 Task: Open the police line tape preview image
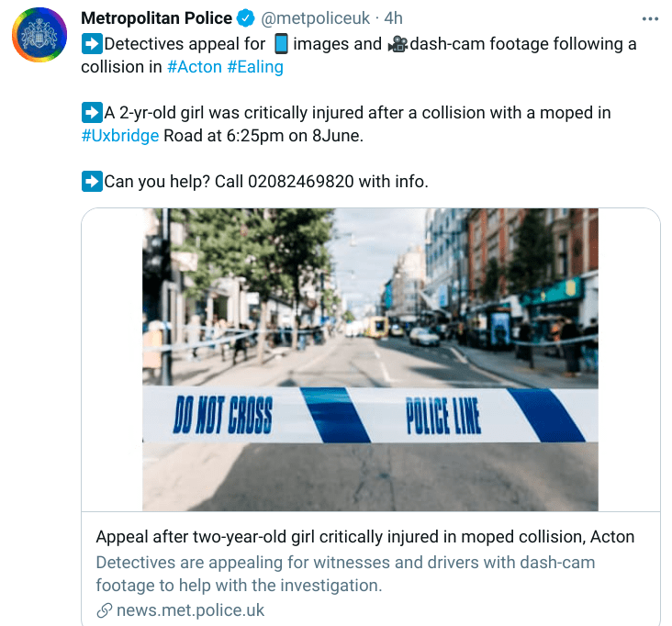pyautogui.click(x=370, y=360)
